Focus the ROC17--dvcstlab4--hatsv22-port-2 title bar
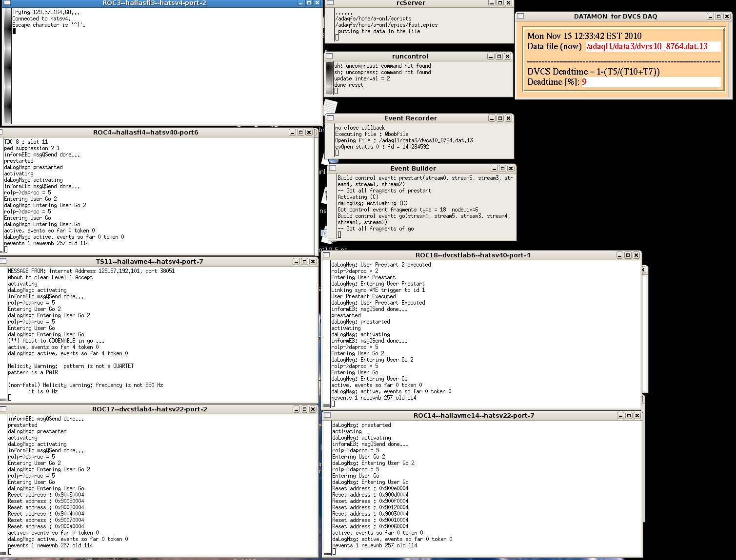 (149, 409)
